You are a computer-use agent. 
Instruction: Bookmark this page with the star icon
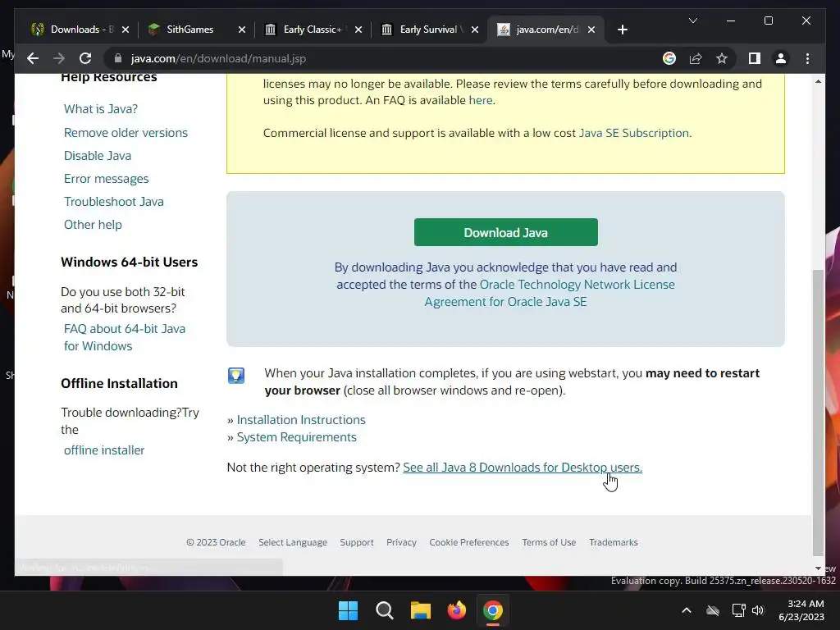coord(722,58)
